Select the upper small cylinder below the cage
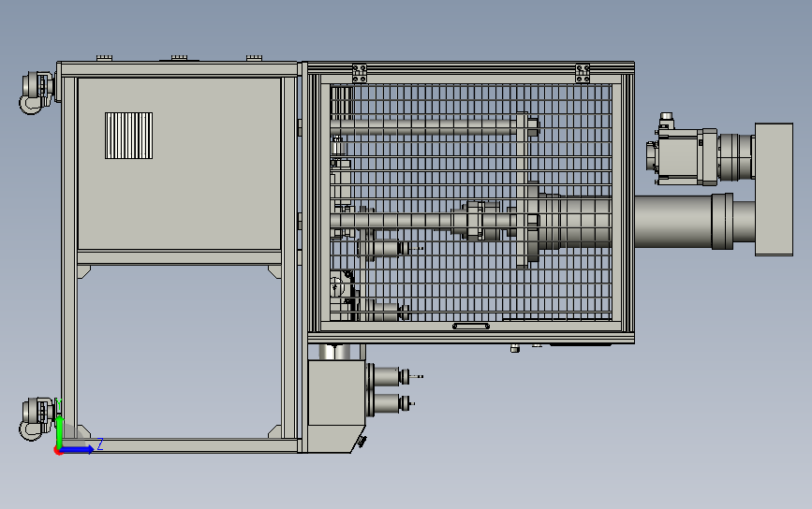This screenshot has height=509, width=812. tap(388, 376)
